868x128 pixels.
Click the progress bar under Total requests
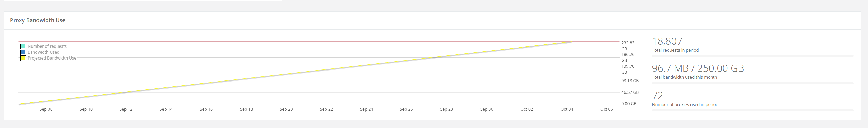[x=752, y=56]
